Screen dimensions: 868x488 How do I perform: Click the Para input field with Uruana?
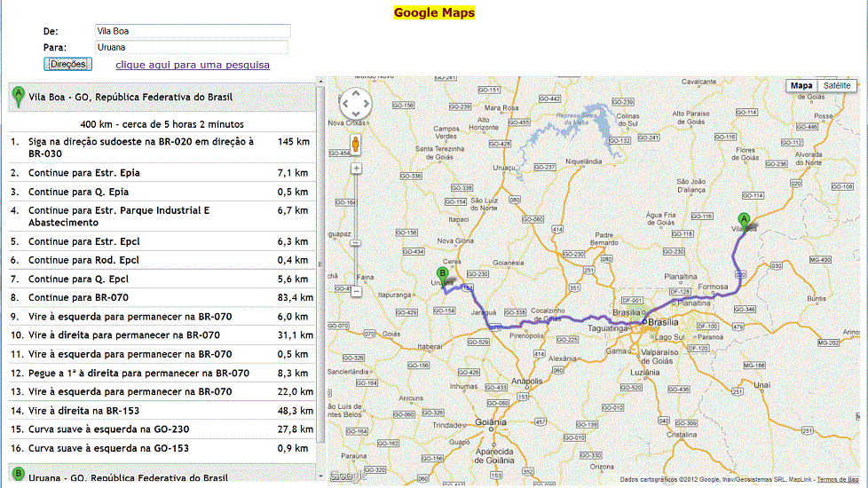pos(192,47)
